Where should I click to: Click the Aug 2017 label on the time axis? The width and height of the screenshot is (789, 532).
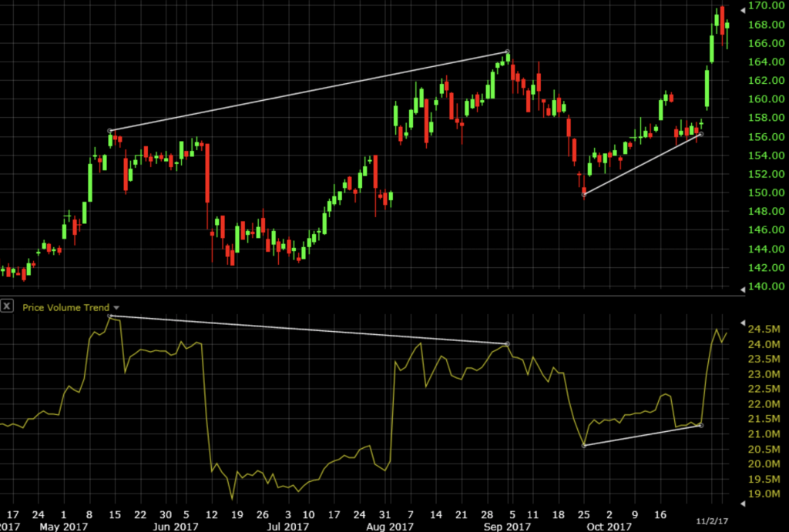point(386,526)
